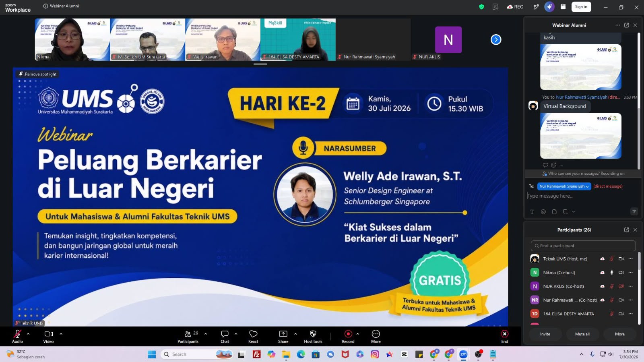Viewport: 644px width, 362px height.
Task: Add emoji reaction to chat message
Action: 553,165
